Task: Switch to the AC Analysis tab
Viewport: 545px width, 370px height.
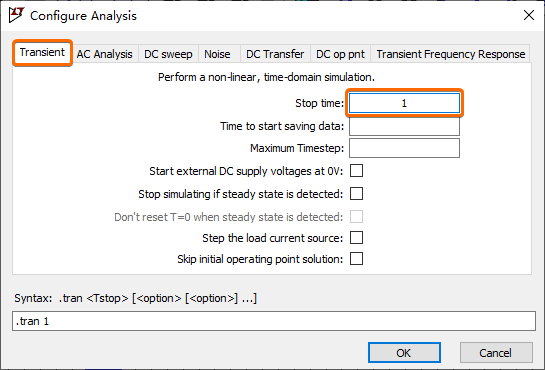Action: click(x=105, y=54)
